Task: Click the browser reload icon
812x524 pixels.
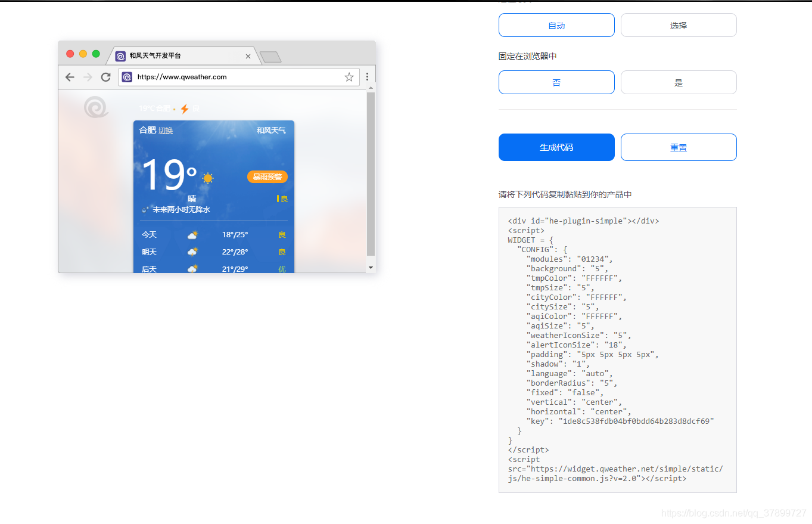Action: tap(106, 77)
